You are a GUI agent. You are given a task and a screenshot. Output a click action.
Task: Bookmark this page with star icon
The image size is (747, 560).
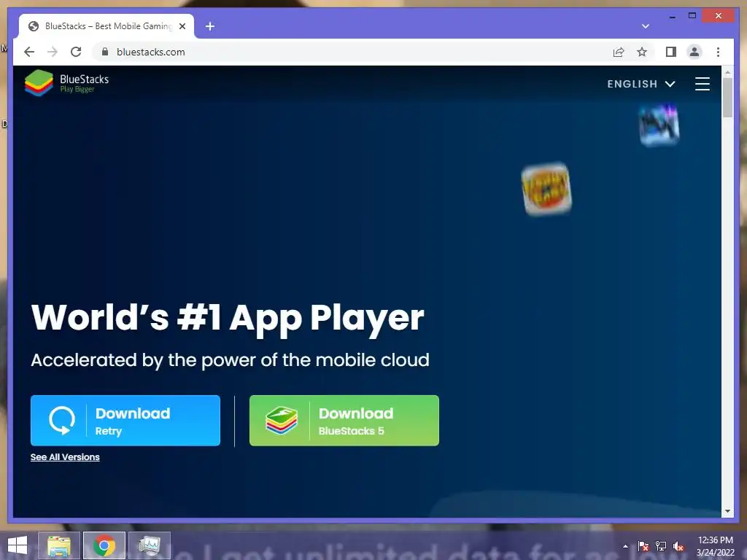click(x=642, y=52)
